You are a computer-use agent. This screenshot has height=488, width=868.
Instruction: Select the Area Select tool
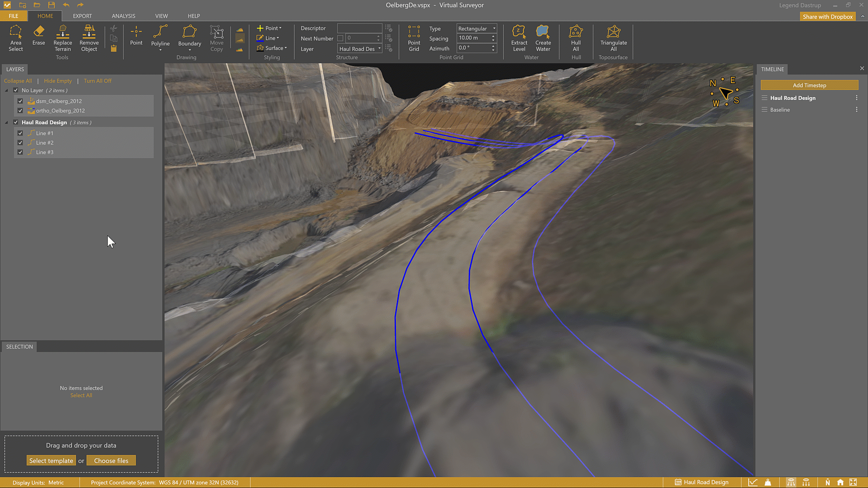click(x=15, y=38)
